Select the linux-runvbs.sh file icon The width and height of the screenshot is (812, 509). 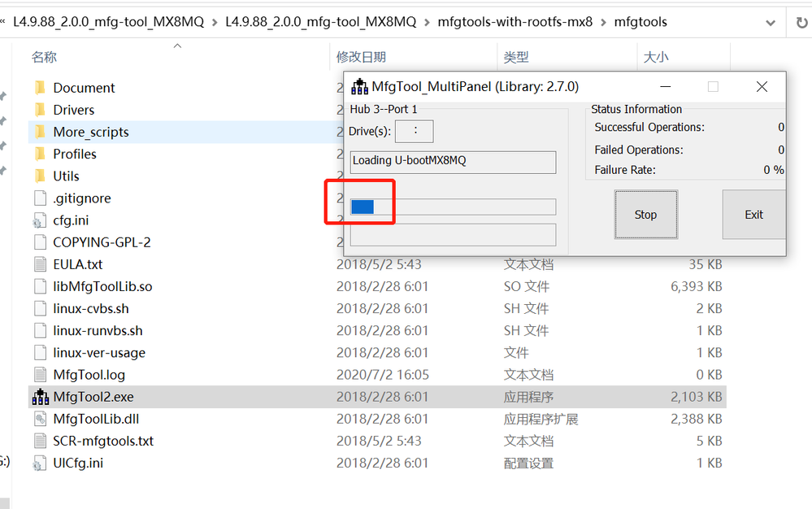pyautogui.click(x=40, y=330)
